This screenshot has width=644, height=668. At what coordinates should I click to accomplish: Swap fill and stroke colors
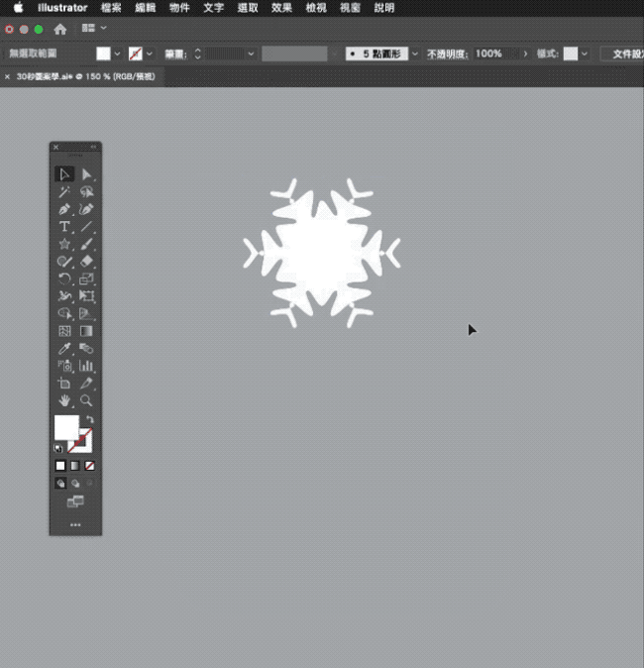(x=90, y=420)
